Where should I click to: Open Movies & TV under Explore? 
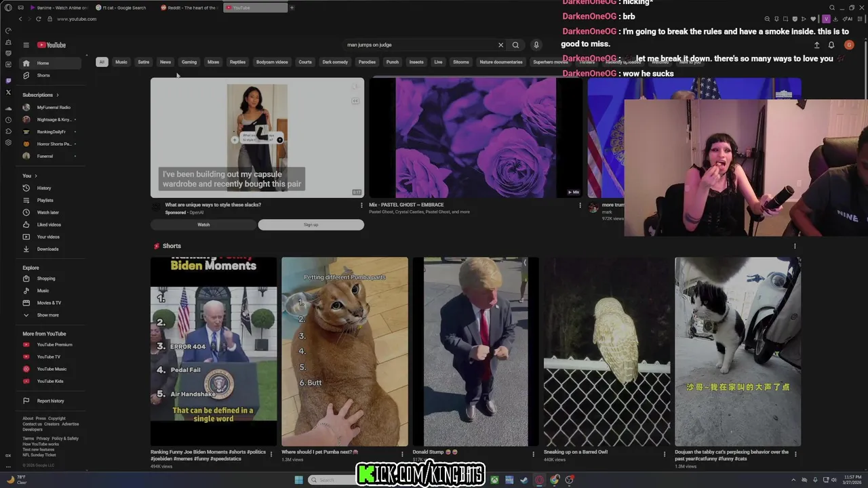[x=50, y=303]
